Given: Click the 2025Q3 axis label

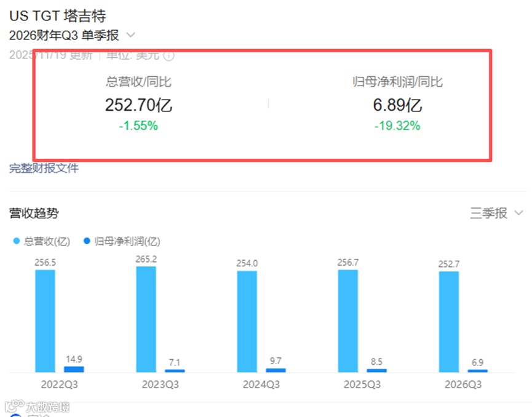Looking at the screenshot, I should (x=362, y=384).
